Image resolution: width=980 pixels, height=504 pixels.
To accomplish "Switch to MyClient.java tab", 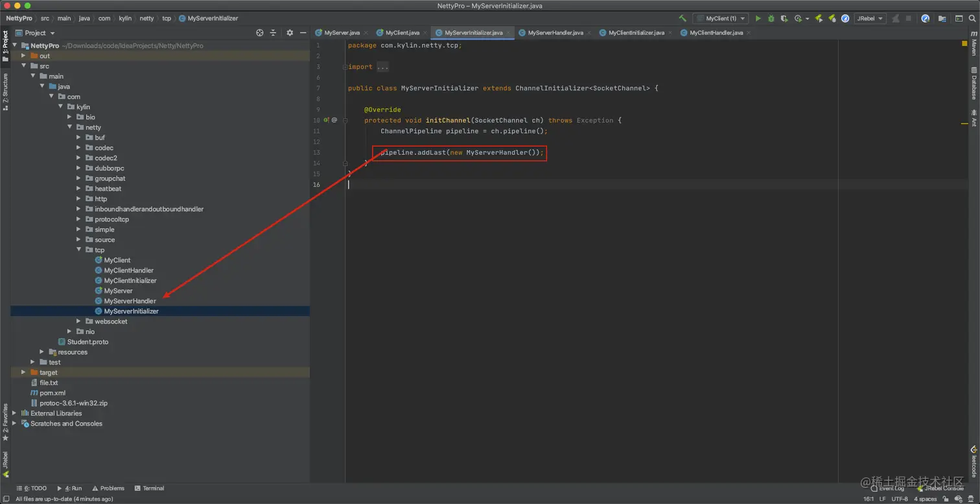I will click(x=402, y=32).
